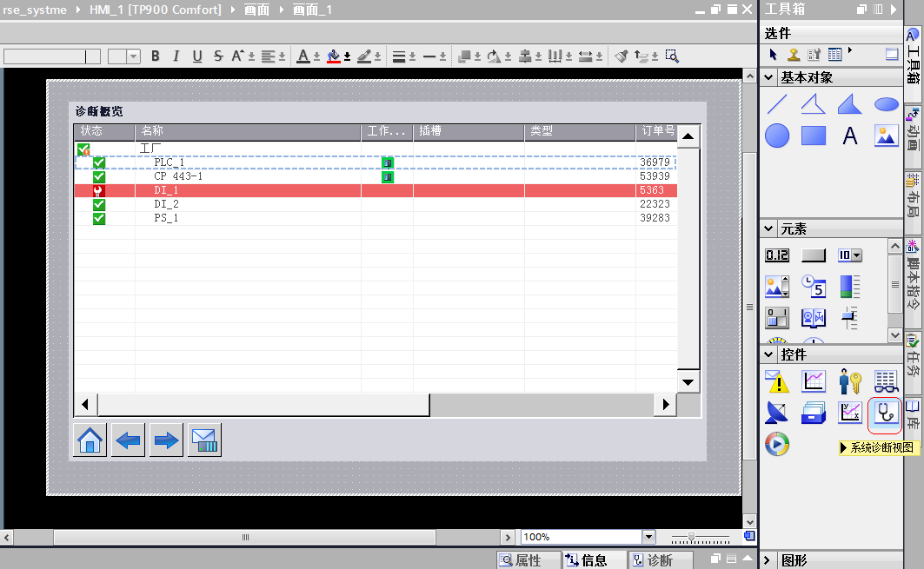Viewport: 924px width, 569px height.
Task: Select the HTML browser control with the glasses icon
Action: click(x=887, y=381)
